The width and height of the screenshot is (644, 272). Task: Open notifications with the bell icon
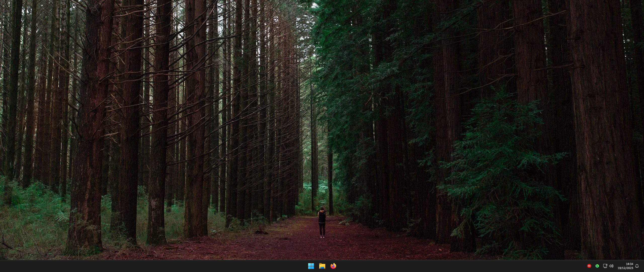(637, 266)
